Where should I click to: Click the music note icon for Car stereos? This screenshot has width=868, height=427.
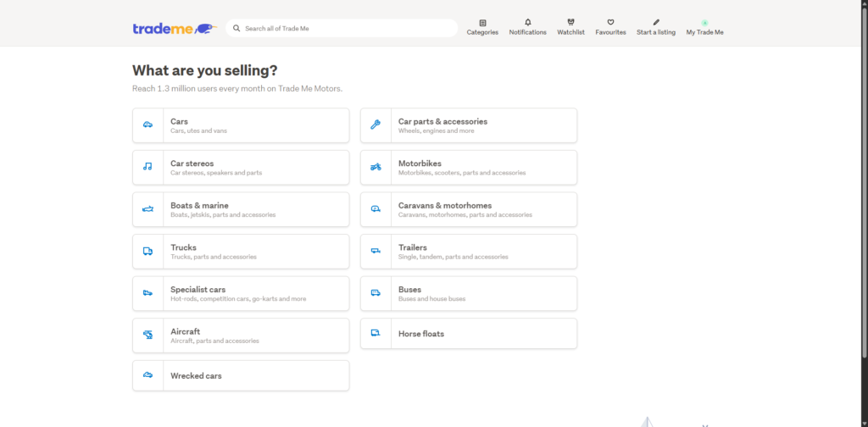tap(147, 167)
